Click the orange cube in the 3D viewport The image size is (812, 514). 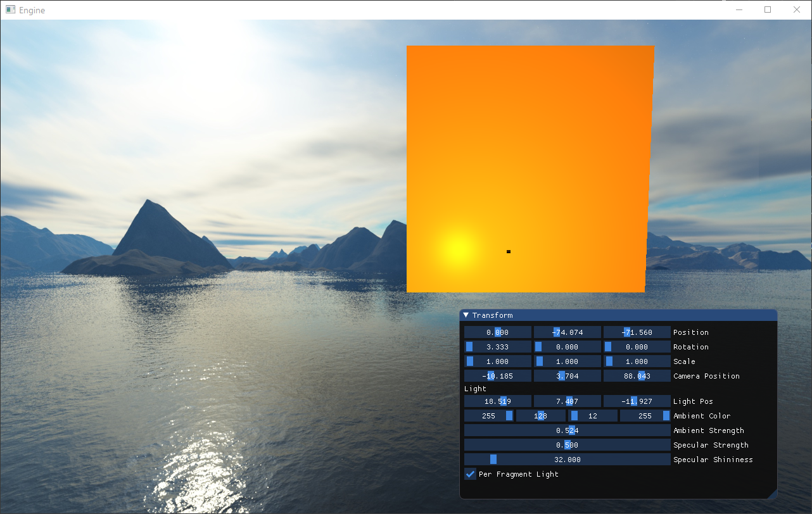(531, 168)
